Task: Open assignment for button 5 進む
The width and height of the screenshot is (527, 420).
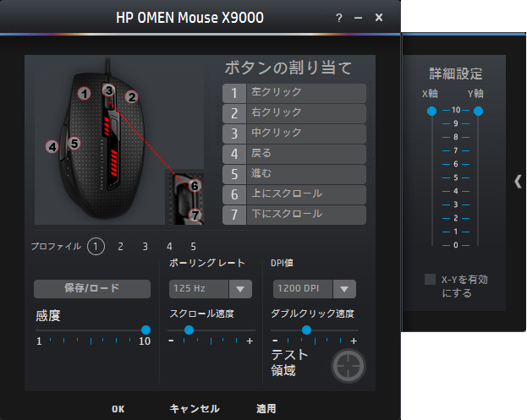Action: coord(294,174)
